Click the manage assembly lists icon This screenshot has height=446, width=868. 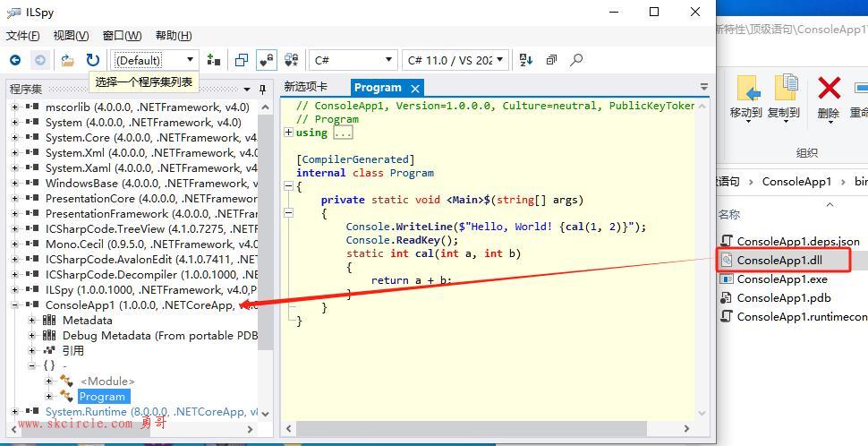[x=214, y=60]
